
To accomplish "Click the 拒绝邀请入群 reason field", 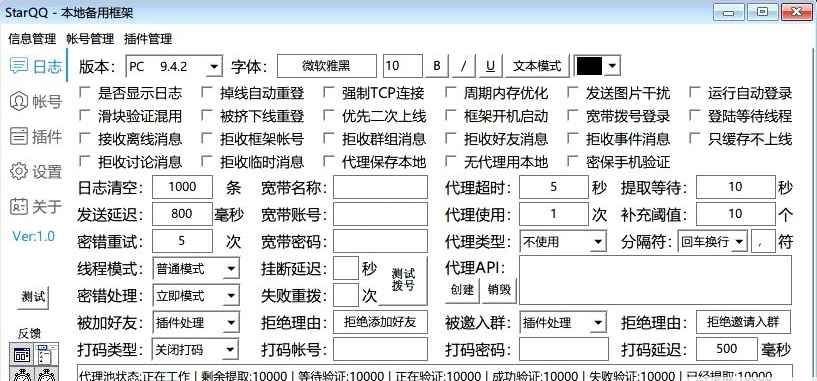I will coord(743,322).
